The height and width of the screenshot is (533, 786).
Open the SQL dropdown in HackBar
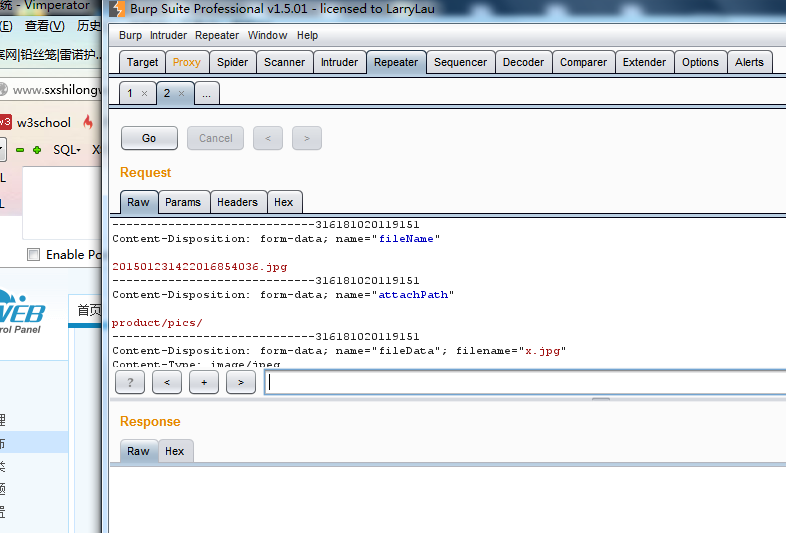67,150
